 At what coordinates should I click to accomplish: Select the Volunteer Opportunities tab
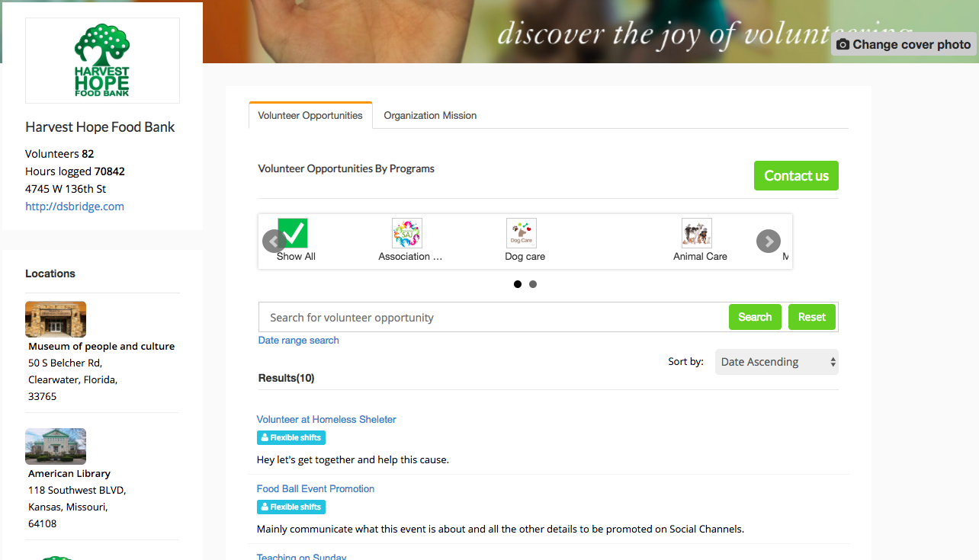pyautogui.click(x=310, y=115)
